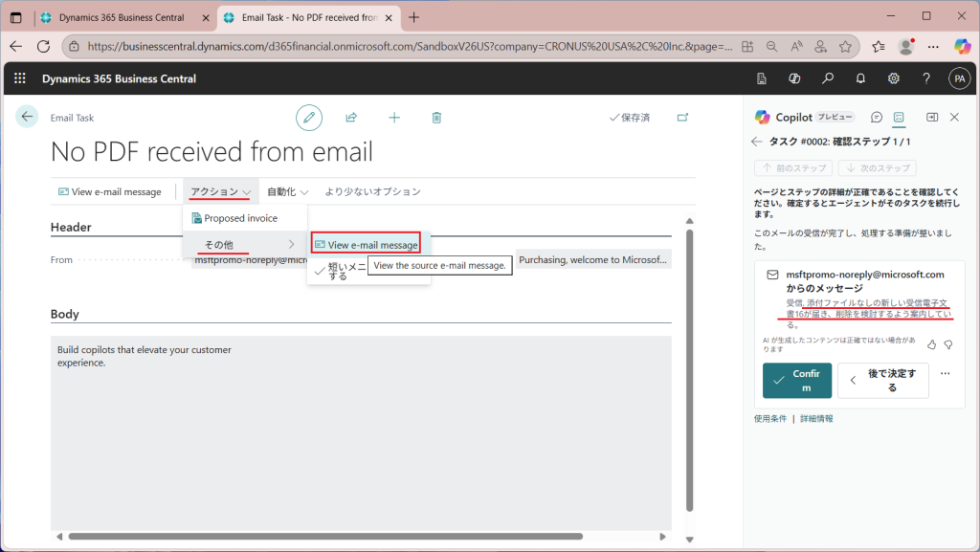980x552 pixels.
Task: Confirm the Copilot task step
Action: (797, 381)
